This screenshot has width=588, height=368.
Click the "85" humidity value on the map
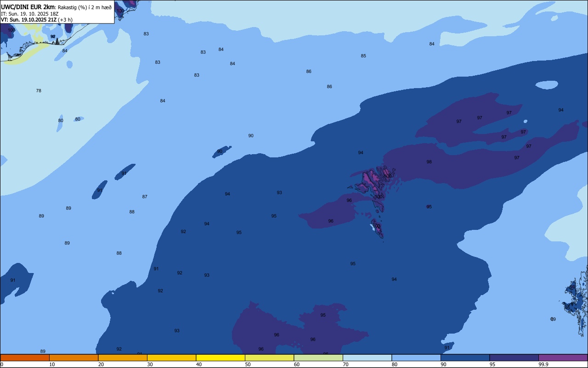[x=363, y=56]
